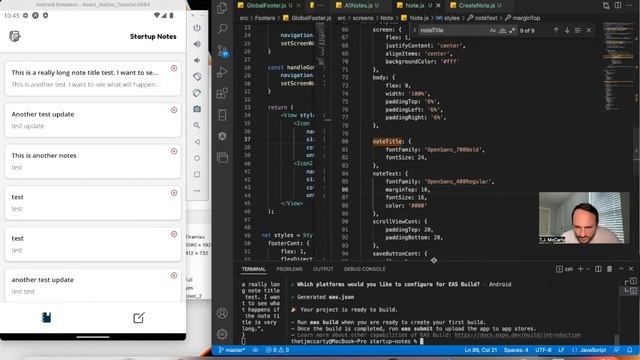Switch to the Note.js tab

click(414, 5)
